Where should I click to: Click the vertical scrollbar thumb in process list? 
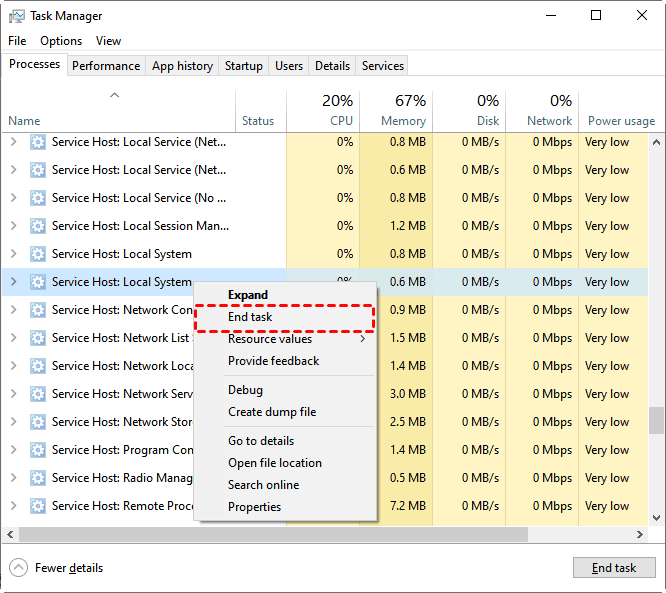tap(657, 420)
